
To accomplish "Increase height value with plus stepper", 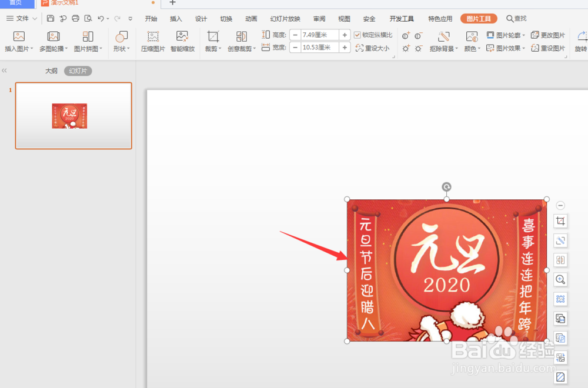I will (x=344, y=35).
